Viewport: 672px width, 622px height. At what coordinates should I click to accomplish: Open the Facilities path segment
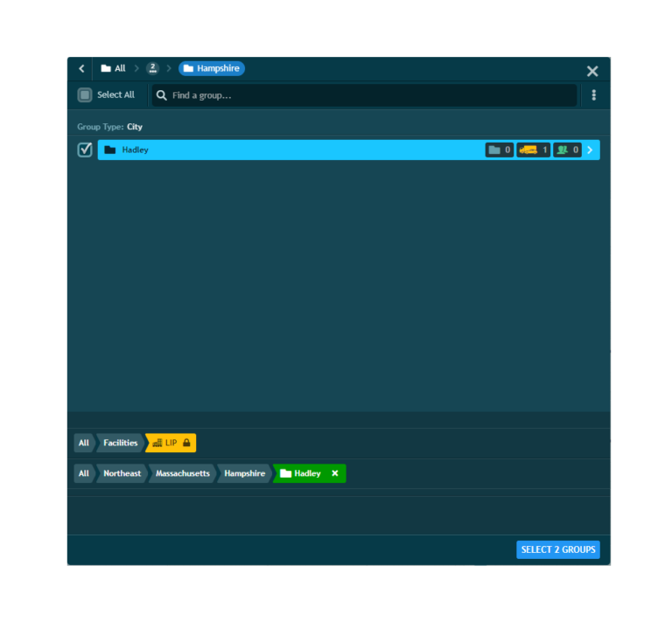pyautogui.click(x=121, y=443)
